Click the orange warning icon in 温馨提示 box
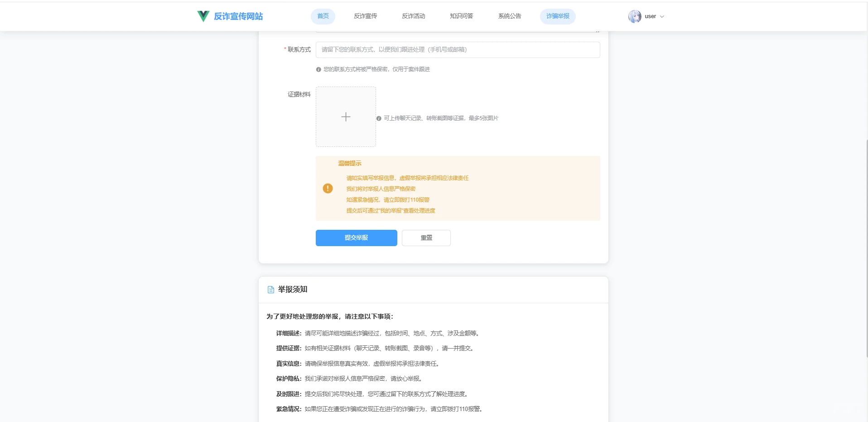The height and width of the screenshot is (422, 868). click(328, 188)
